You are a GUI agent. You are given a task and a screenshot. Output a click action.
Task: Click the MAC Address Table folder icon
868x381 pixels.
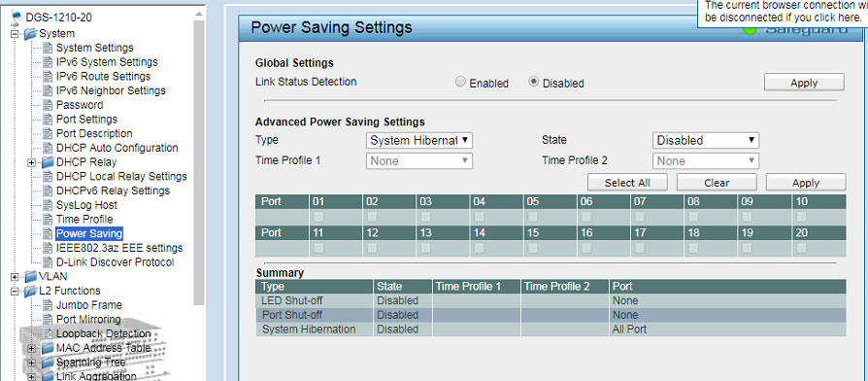48,348
